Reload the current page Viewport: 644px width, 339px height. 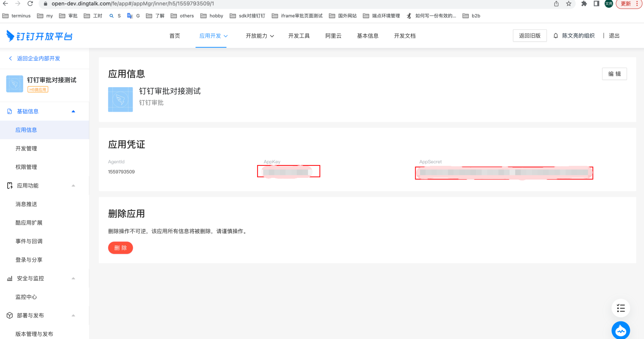tap(30, 3)
